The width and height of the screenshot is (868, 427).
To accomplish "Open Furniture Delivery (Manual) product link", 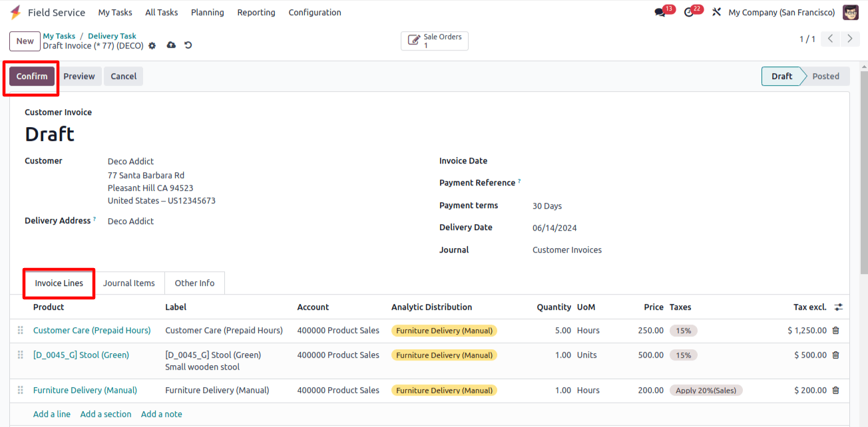I will [x=85, y=390].
